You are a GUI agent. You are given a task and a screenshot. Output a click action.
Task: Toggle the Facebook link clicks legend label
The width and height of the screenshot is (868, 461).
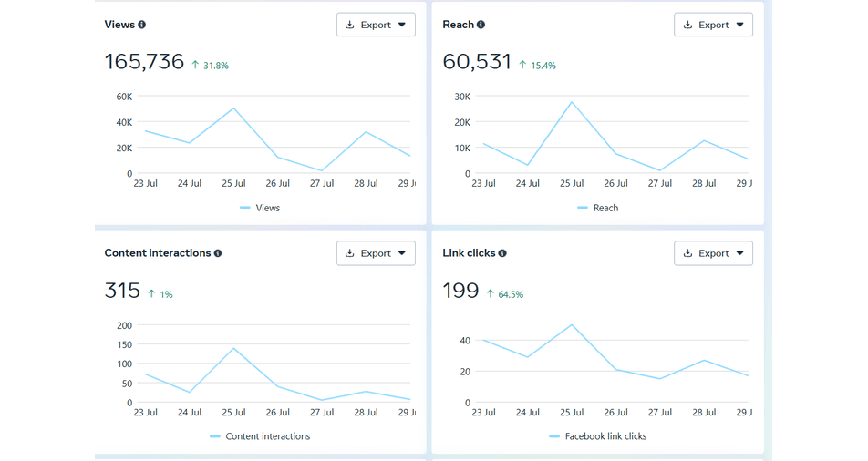pos(605,436)
